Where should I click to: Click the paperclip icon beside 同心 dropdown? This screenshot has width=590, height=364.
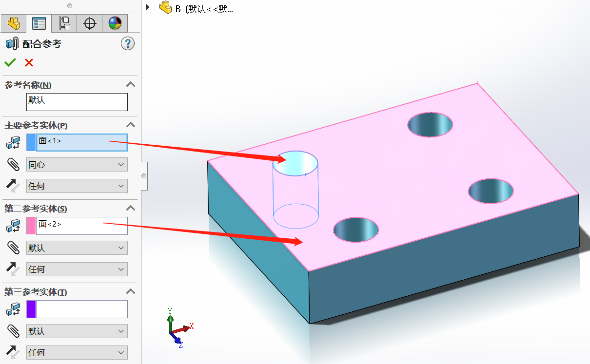(x=13, y=164)
